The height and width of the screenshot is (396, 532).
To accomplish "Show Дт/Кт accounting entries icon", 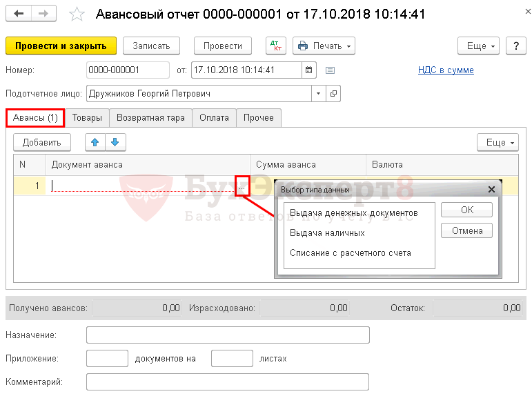I will click(x=276, y=46).
